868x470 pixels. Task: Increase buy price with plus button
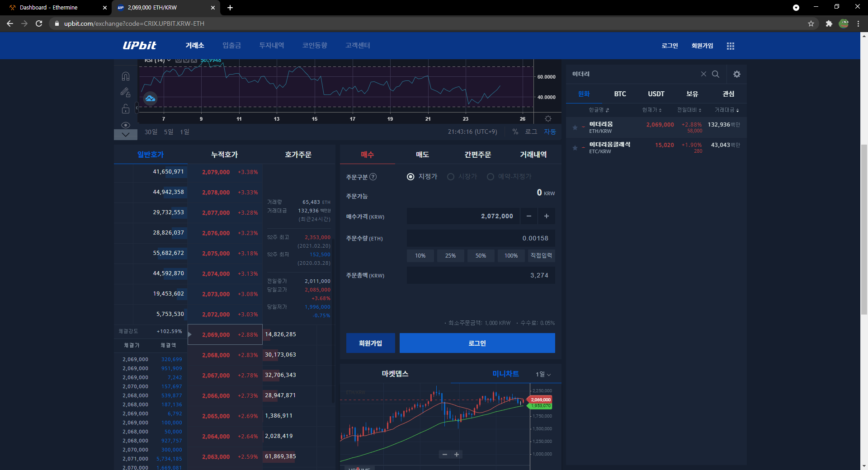(547, 216)
